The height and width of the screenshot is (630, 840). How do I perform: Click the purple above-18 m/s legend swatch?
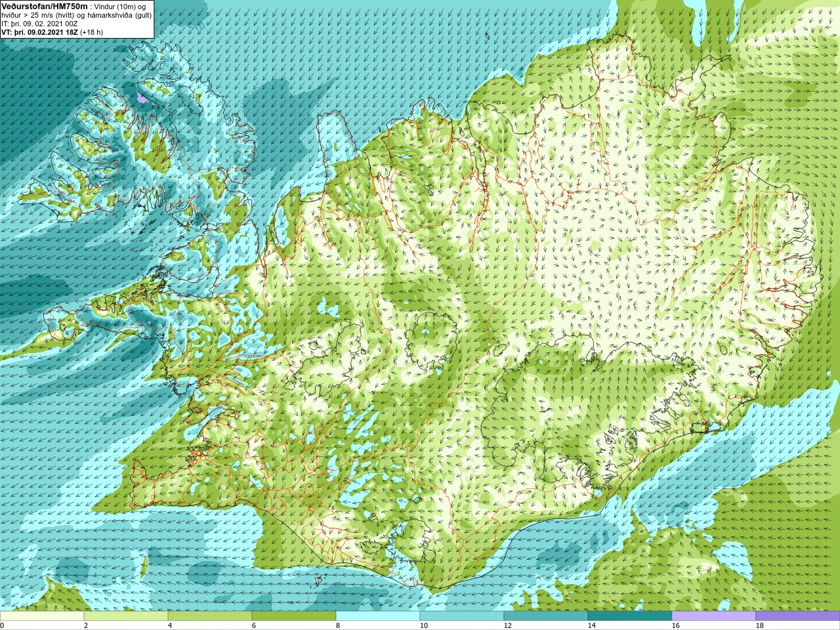[x=797, y=616]
